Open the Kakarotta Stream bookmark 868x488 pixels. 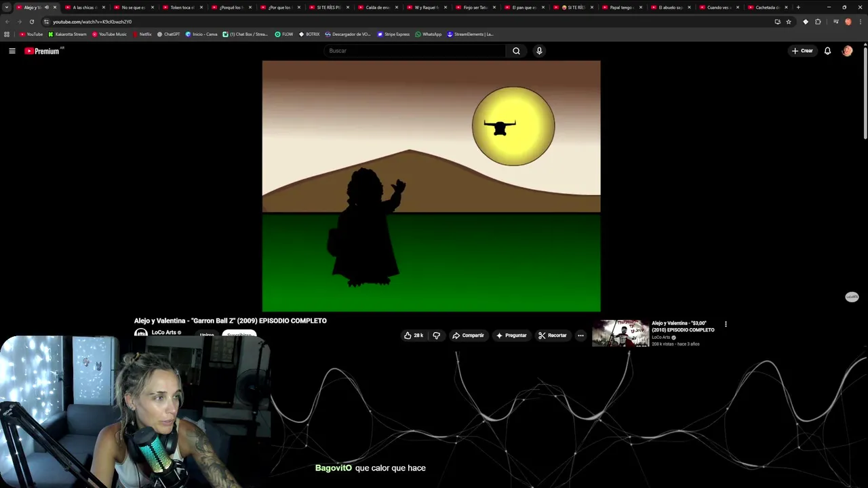click(67, 34)
